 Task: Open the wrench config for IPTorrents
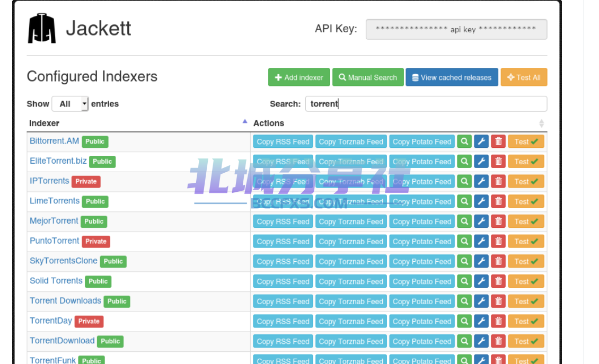[x=481, y=181]
